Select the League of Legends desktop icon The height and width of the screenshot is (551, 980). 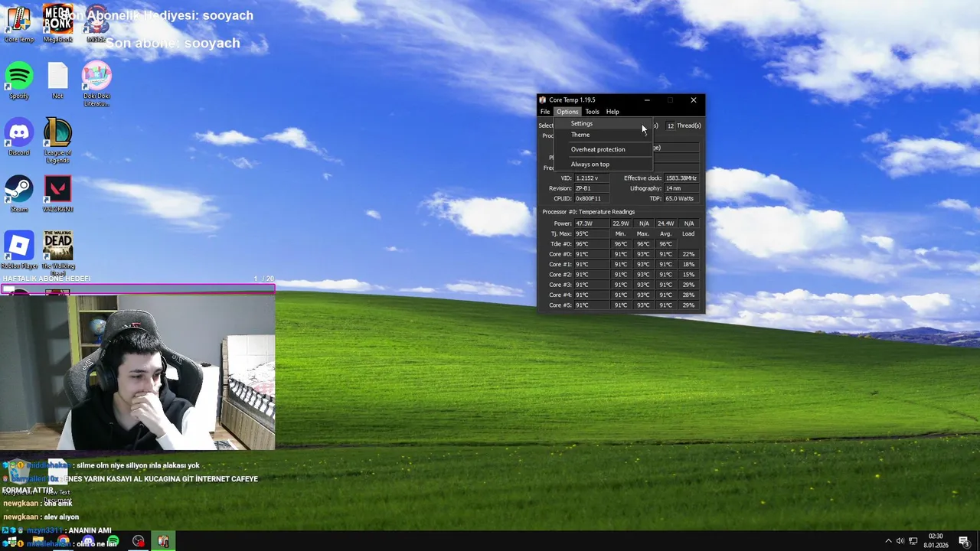(x=58, y=141)
